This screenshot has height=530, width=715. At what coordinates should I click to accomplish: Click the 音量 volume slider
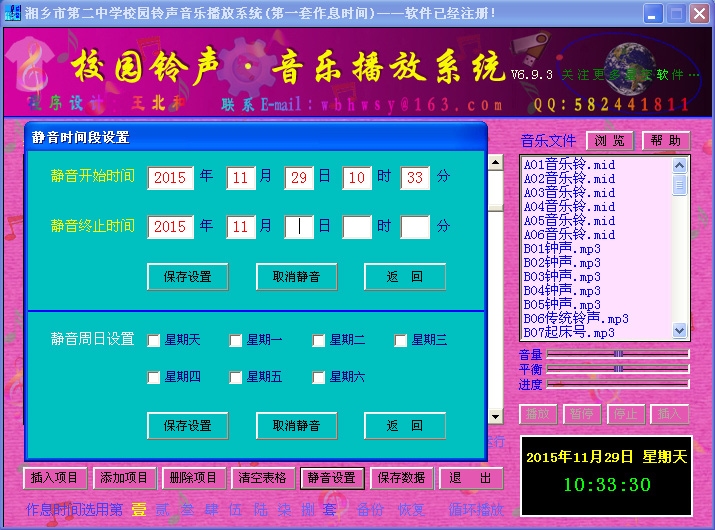click(x=618, y=354)
